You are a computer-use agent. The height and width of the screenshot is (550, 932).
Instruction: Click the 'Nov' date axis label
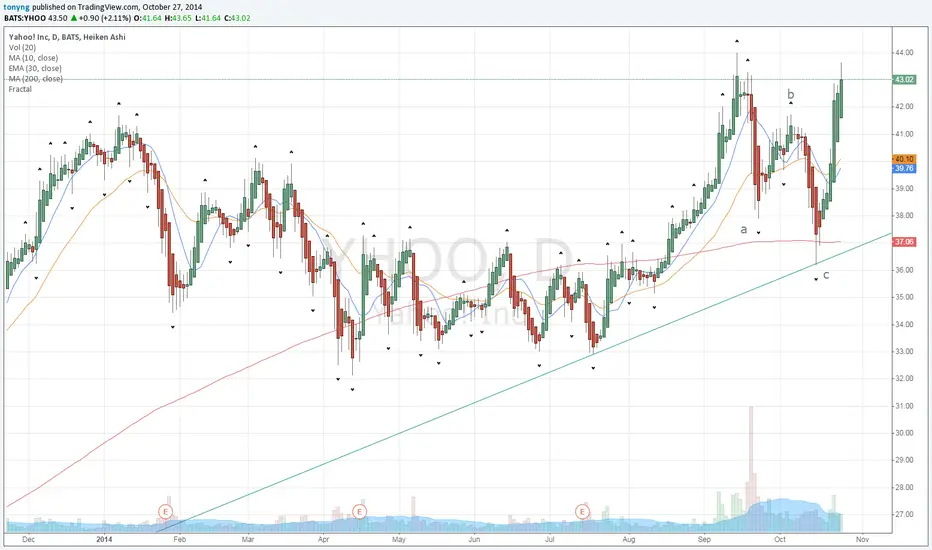coord(862,540)
